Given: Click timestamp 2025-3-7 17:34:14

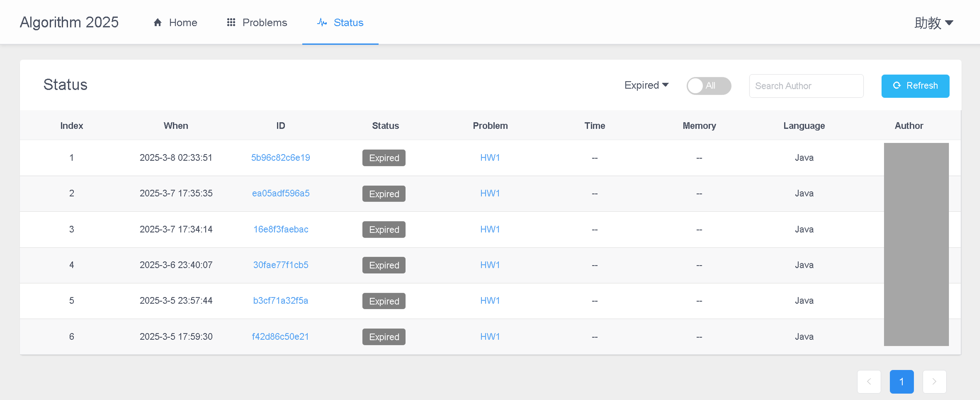Looking at the screenshot, I should tap(176, 230).
